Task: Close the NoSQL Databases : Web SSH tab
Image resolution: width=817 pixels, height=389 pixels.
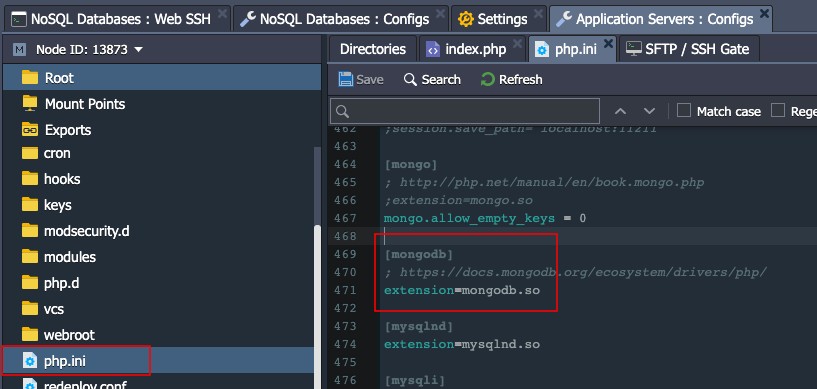Action: tap(222, 14)
